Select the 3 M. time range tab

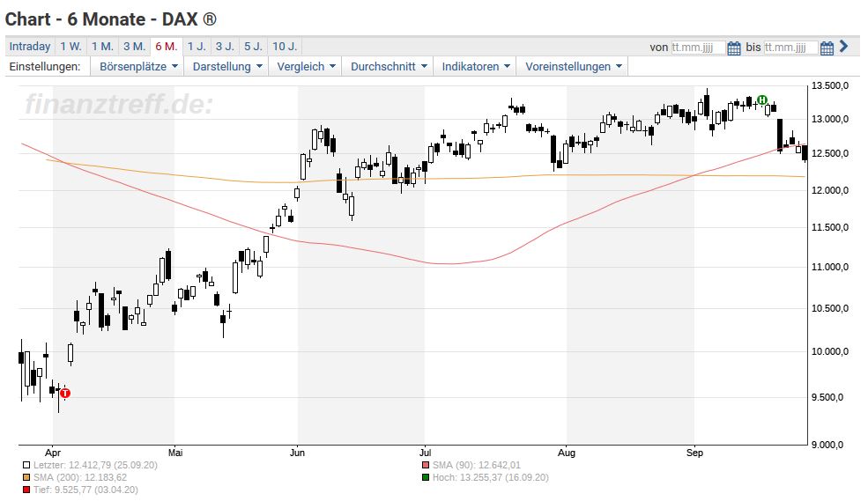click(x=135, y=47)
